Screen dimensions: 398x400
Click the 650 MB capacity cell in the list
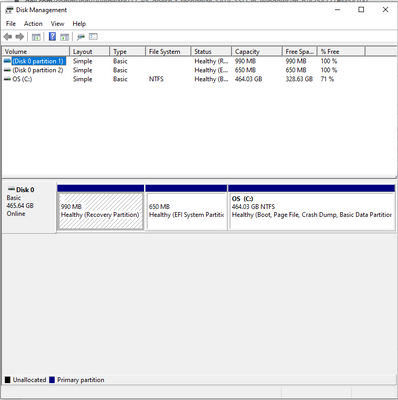(245, 70)
